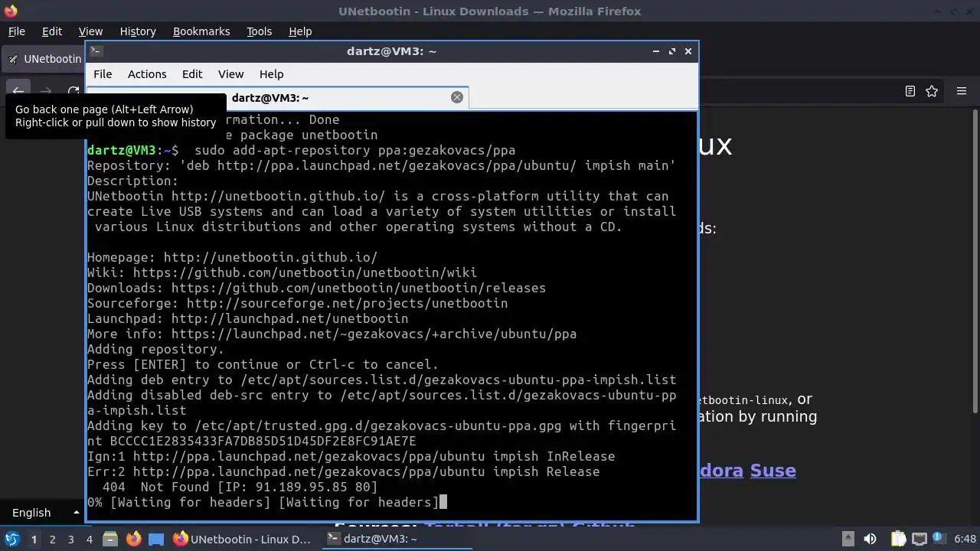Open Firefox Tools menu
Image resolution: width=980 pixels, height=551 pixels.
[x=259, y=31]
